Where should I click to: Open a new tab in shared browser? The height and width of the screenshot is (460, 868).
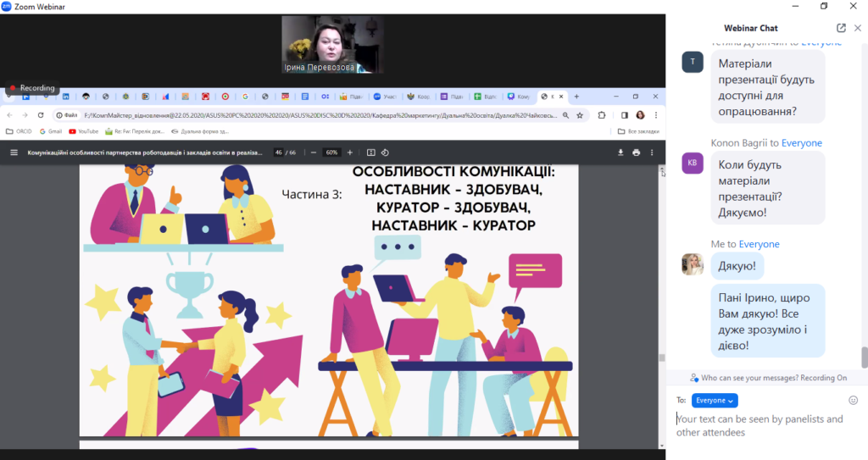click(576, 97)
